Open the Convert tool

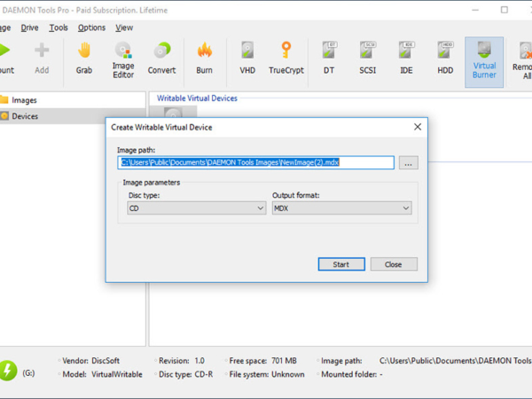161,58
